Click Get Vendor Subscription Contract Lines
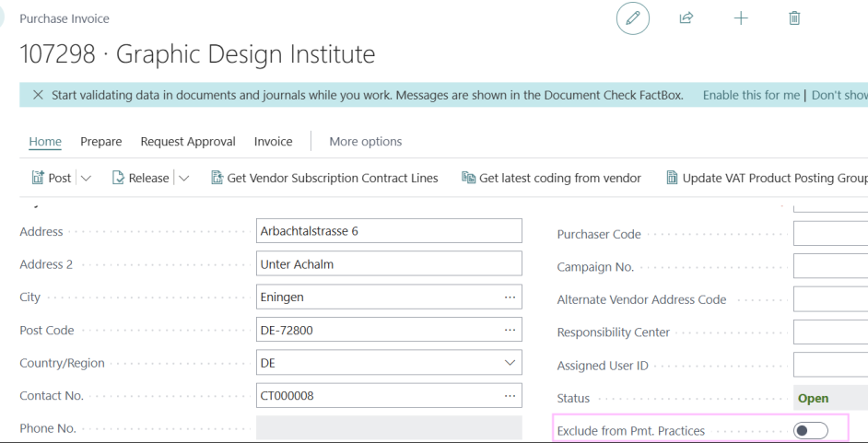Image resolution: width=868 pixels, height=443 pixels. click(325, 178)
